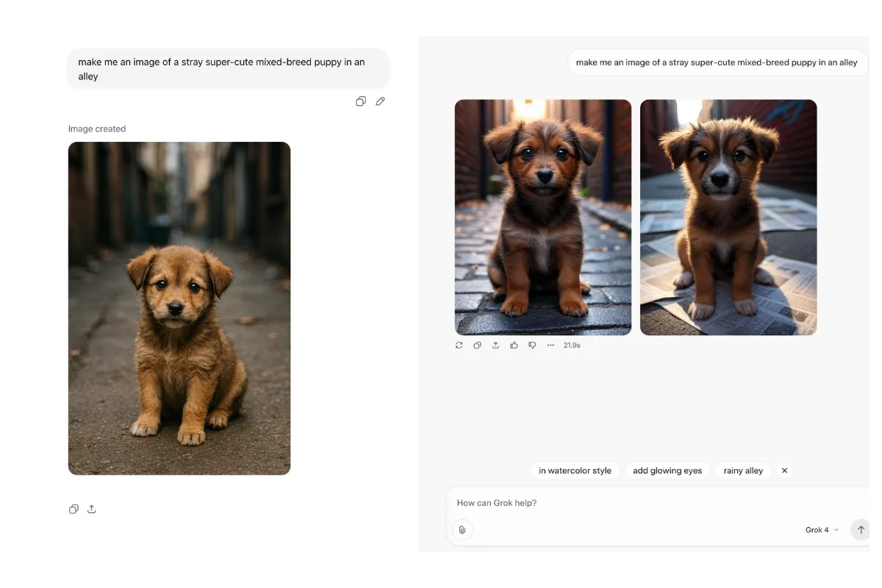
Task: Choose the 'add glowing eyes' suggestion
Action: point(667,470)
